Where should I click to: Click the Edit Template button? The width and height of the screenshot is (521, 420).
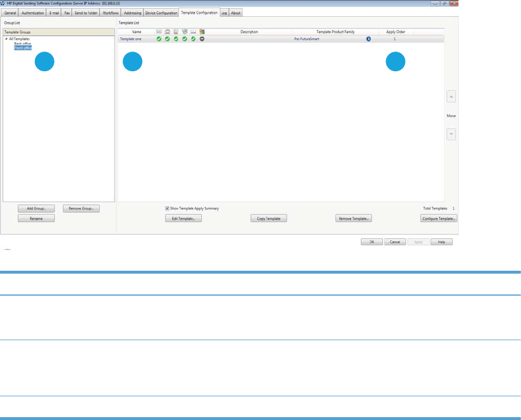click(184, 219)
